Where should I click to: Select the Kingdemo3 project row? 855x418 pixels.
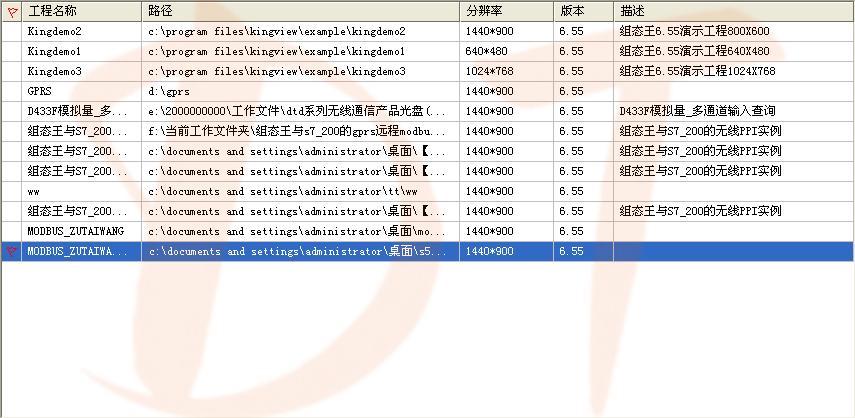428,71
